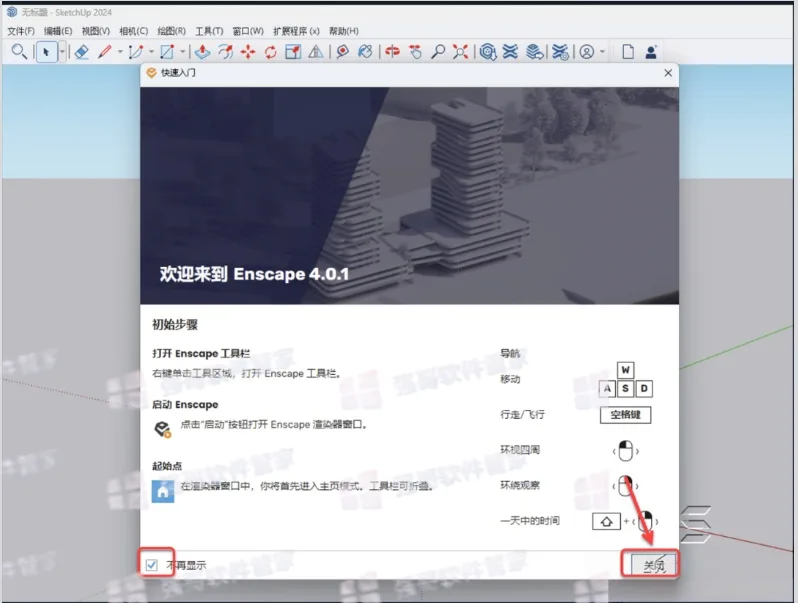The height and width of the screenshot is (603, 798).
Task: Click the circled user account icon
Action: point(587,52)
